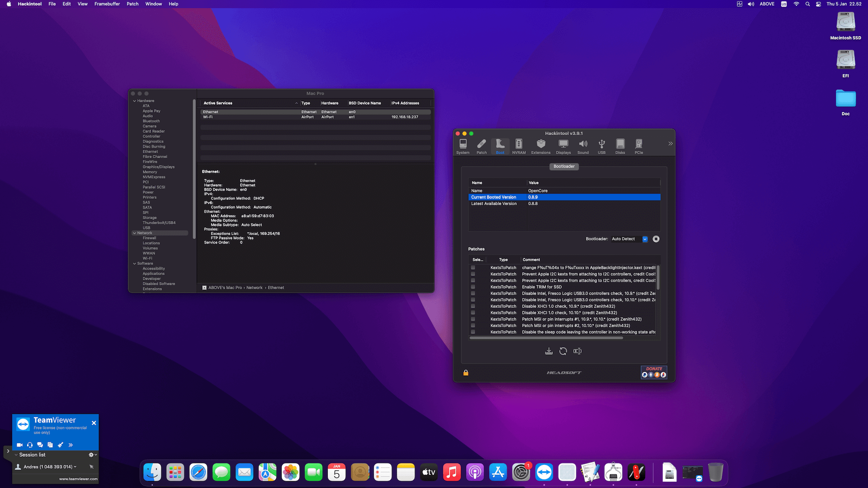Screen dimensions: 868x488
Task: Open www.teamviewer.com link
Action: tap(78, 479)
